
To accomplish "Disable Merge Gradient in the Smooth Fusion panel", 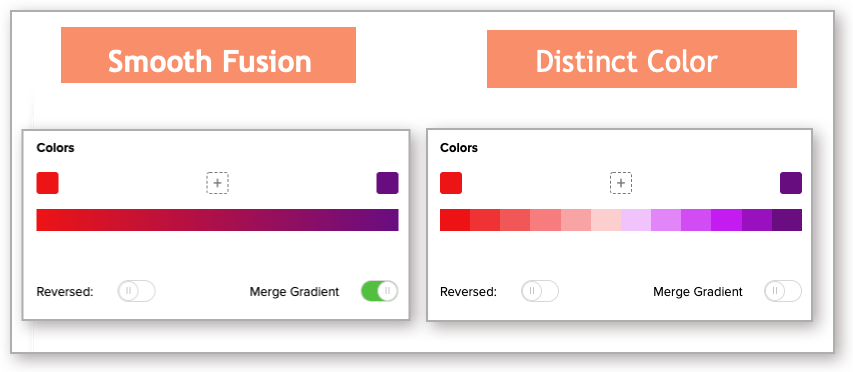I will pyautogui.click(x=379, y=291).
